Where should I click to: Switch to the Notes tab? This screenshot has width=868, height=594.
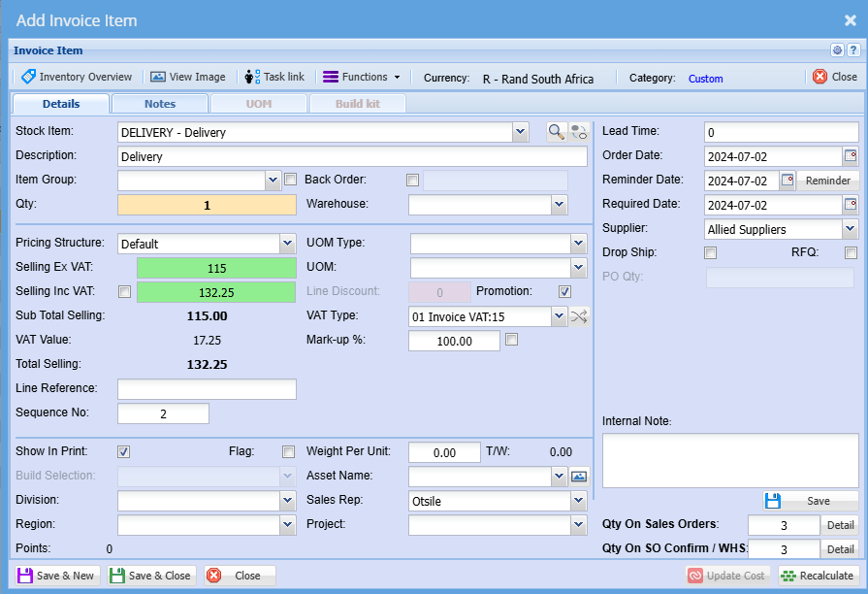pyautogui.click(x=160, y=104)
